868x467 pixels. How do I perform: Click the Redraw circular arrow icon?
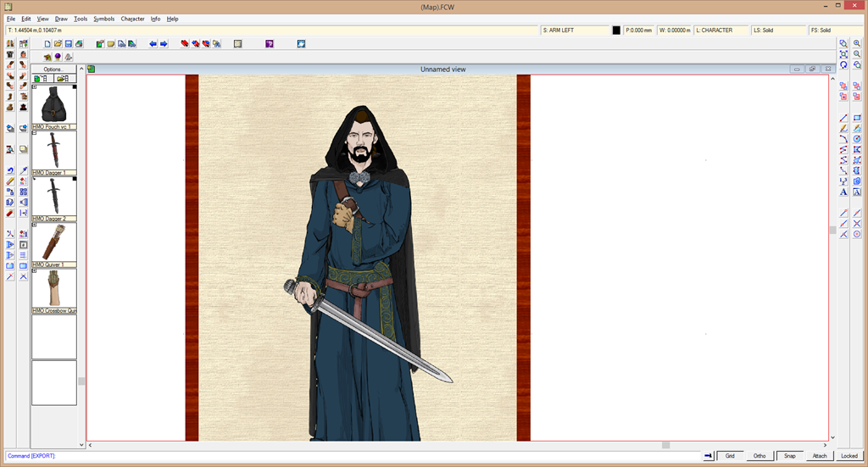[843, 64]
